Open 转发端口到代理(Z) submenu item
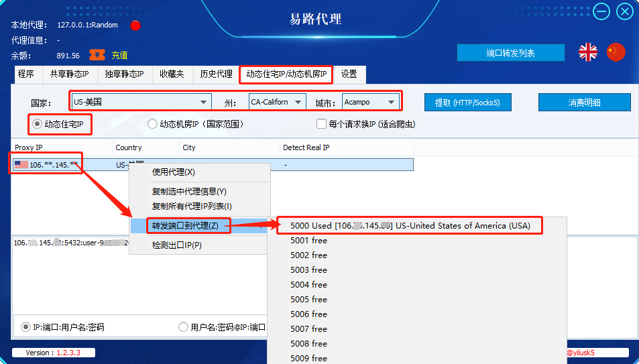This screenshot has height=364, width=639. (x=200, y=225)
